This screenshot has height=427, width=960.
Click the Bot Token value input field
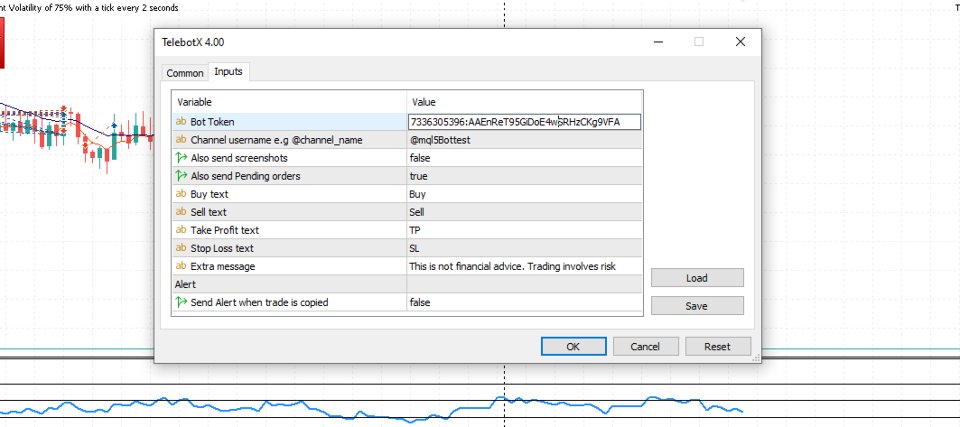pyautogui.click(x=525, y=122)
